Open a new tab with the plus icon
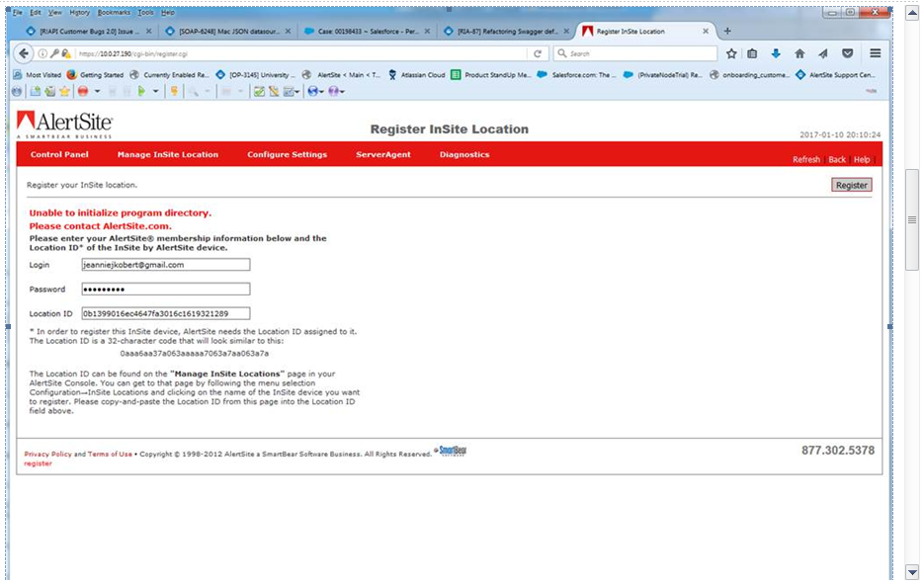Screen dimensions: 924x586 727,31
